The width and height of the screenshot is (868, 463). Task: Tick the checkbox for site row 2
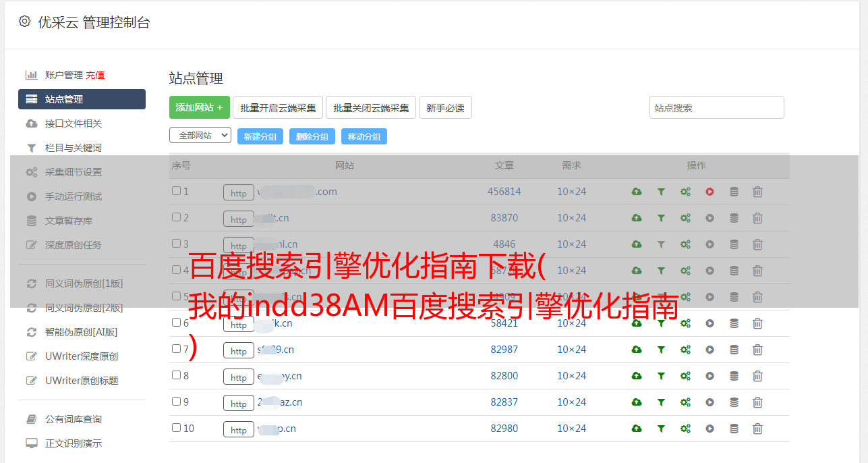tap(176, 217)
